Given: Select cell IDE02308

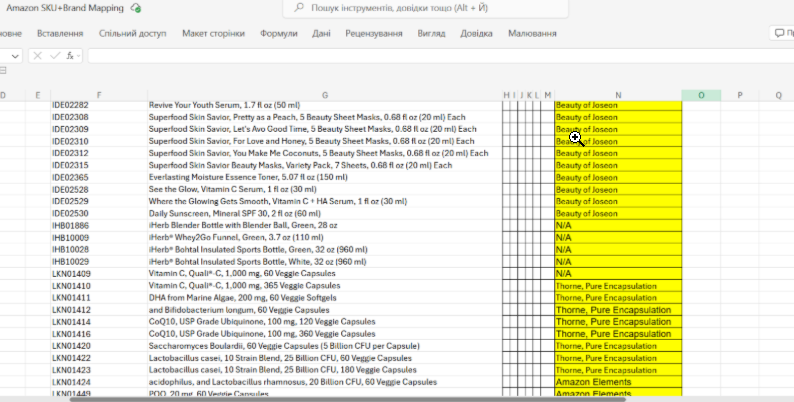Looking at the screenshot, I should coord(99,117).
